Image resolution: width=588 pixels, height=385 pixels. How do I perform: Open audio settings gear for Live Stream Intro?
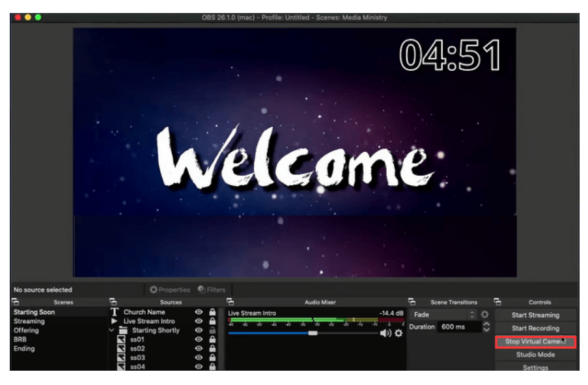point(399,333)
